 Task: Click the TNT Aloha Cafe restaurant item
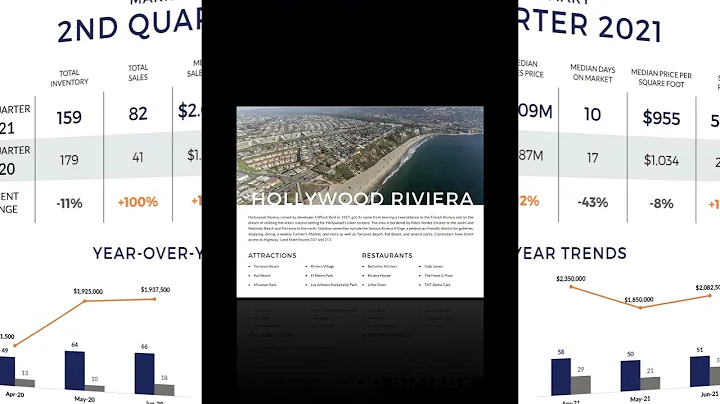pyautogui.click(x=437, y=285)
